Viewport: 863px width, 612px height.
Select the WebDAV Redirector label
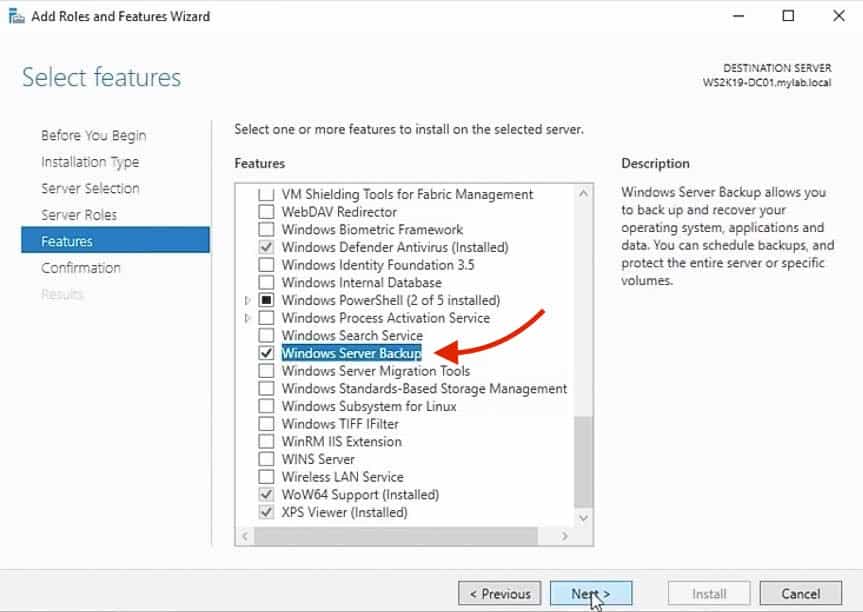click(x=339, y=212)
